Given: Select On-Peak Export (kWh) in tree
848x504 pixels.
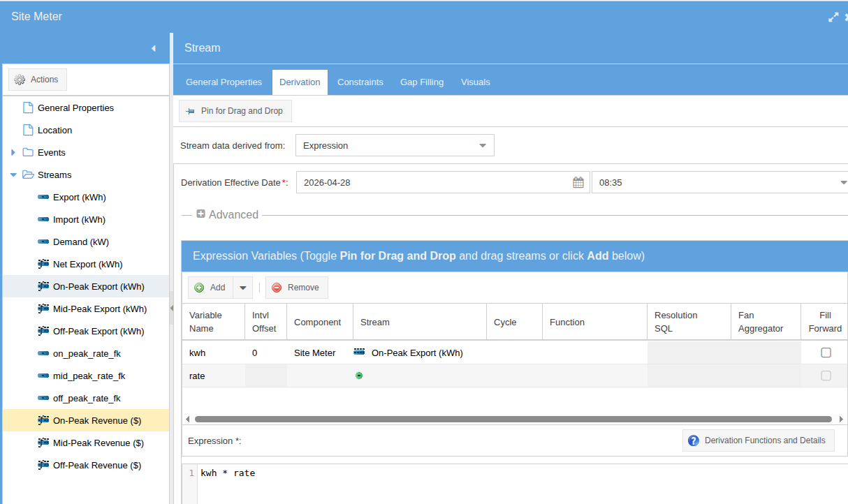Looking at the screenshot, I should (85, 286).
